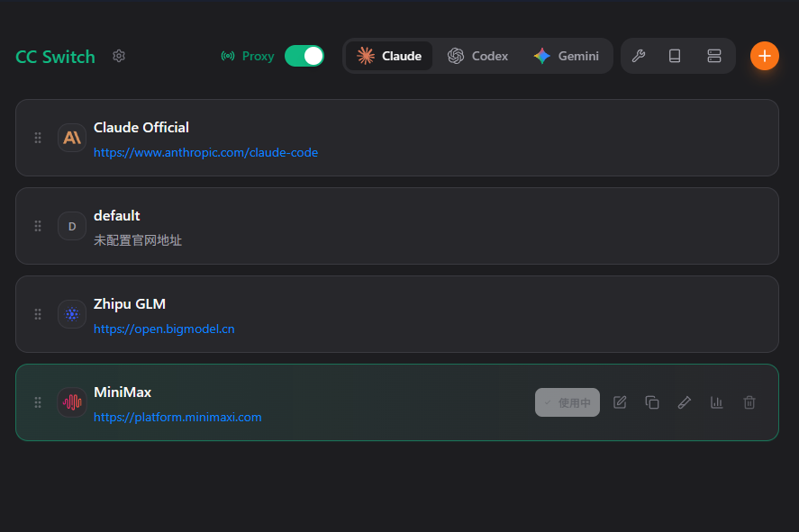799x532 pixels.
Task: Open the anthropic.com claude-code link
Action: [205, 152]
